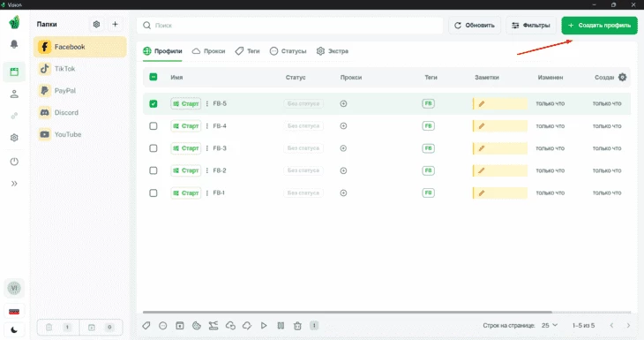Uncheck the FB-5 row checkbox
Screen dimensions: 644x340
click(154, 103)
